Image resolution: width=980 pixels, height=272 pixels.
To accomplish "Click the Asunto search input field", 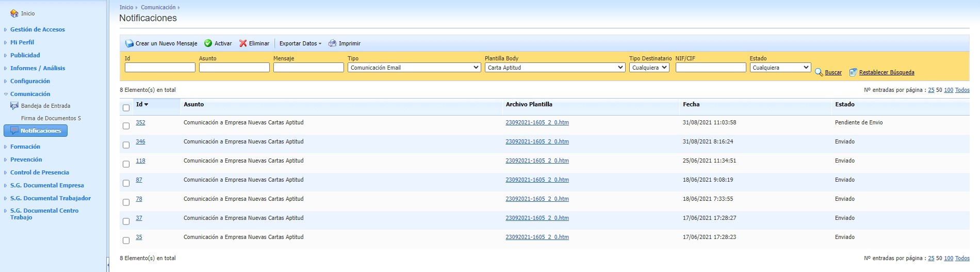I will [234, 68].
